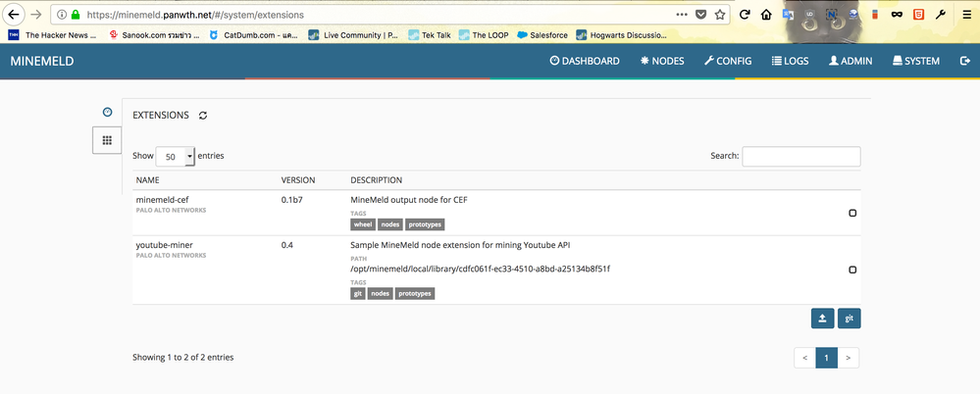Click the 'git' tag on youtube-miner row
The height and width of the screenshot is (394, 980).
point(357,293)
